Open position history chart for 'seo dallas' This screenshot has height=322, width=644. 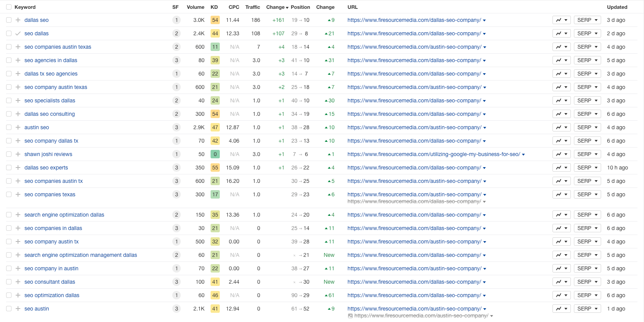pyautogui.click(x=562, y=33)
